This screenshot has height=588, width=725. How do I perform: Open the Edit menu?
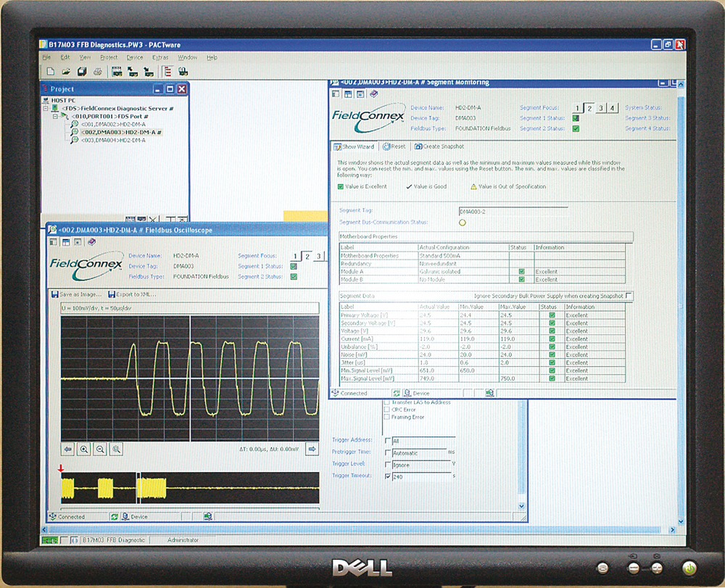pos(65,57)
